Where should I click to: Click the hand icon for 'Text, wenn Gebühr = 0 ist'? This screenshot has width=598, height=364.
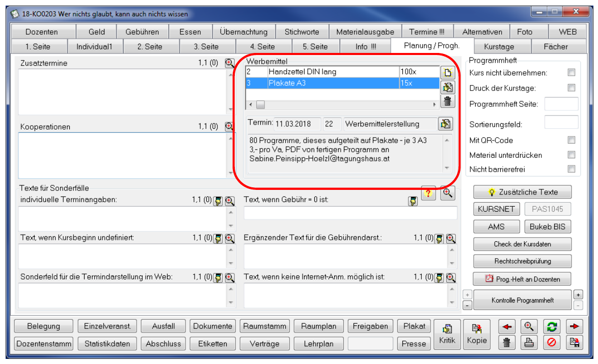(413, 201)
